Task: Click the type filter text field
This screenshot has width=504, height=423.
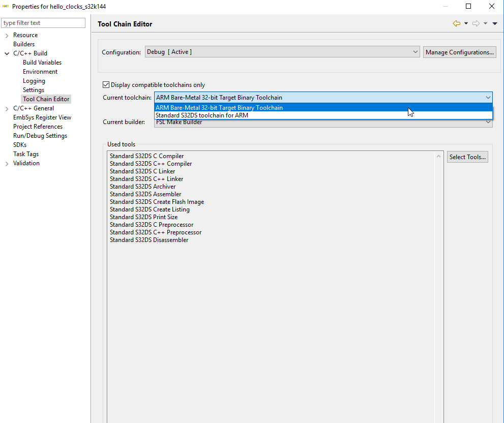Action: coord(43,23)
